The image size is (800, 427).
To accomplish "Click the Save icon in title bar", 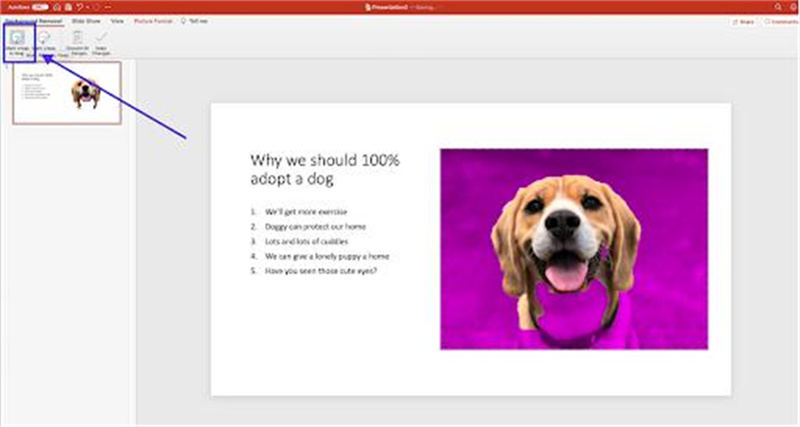I will pos(68,7).
